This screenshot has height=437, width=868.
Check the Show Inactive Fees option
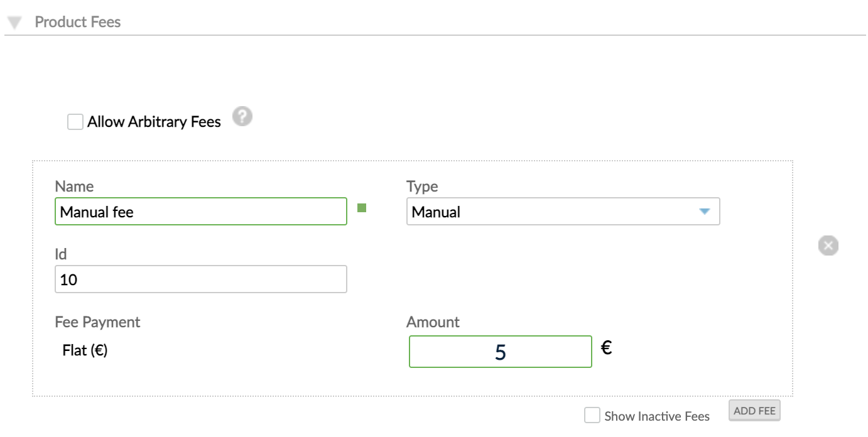[x=591, y=414]
